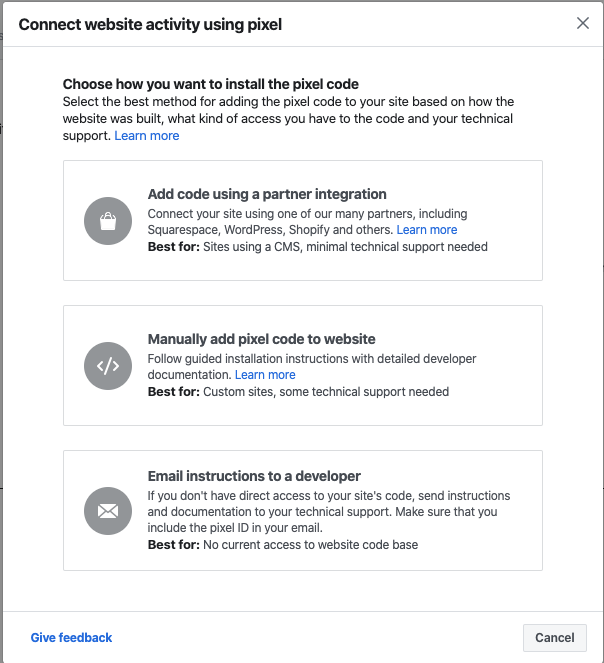Open Learn more link after Shopify and others
The height and width of the screenshot is (663, 604).
[427, 230]
